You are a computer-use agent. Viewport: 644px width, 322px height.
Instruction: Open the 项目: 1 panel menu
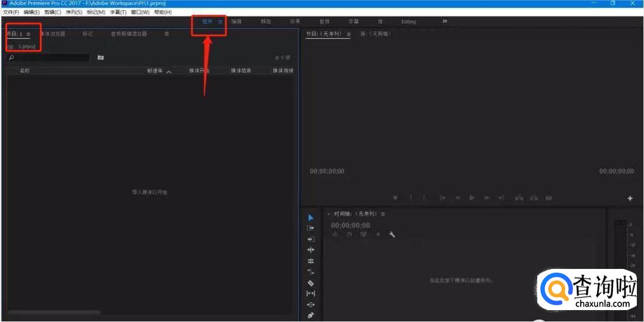point(29,34)
